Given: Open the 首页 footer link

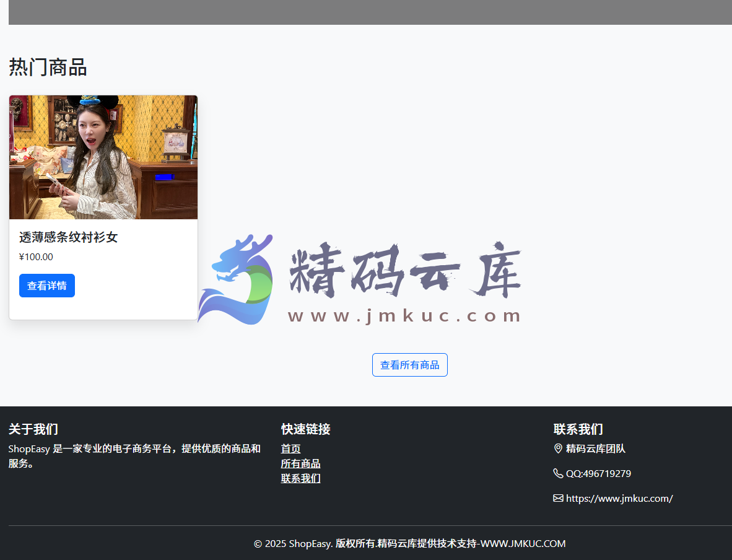Looking at the screenshot, I should pyautogui.click(x=290, y=449).
